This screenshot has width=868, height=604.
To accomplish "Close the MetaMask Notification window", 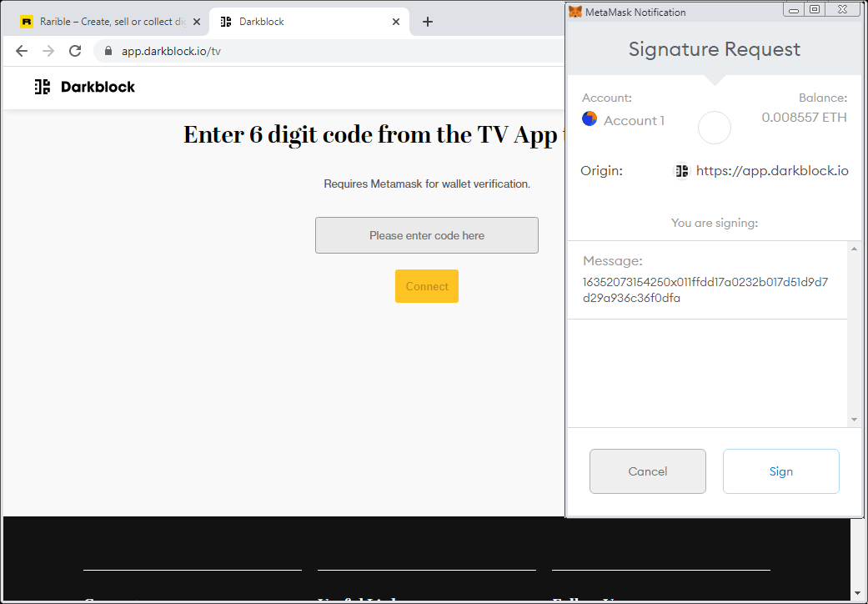I will (x=843, y=9).
